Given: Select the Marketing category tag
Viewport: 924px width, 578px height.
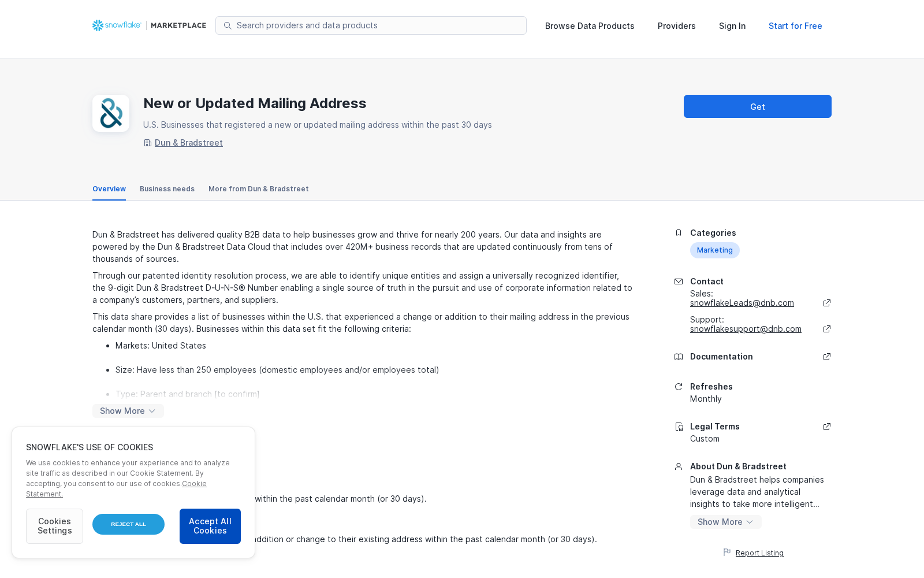Looking at the screenshot, I should click(715, 250).
